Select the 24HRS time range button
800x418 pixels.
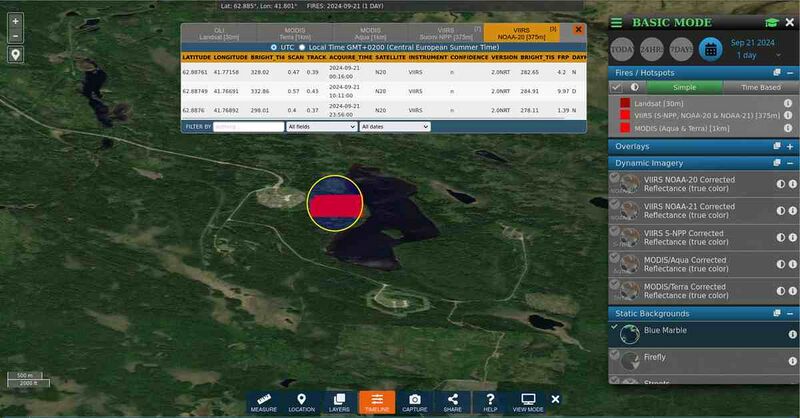[653, 47]
